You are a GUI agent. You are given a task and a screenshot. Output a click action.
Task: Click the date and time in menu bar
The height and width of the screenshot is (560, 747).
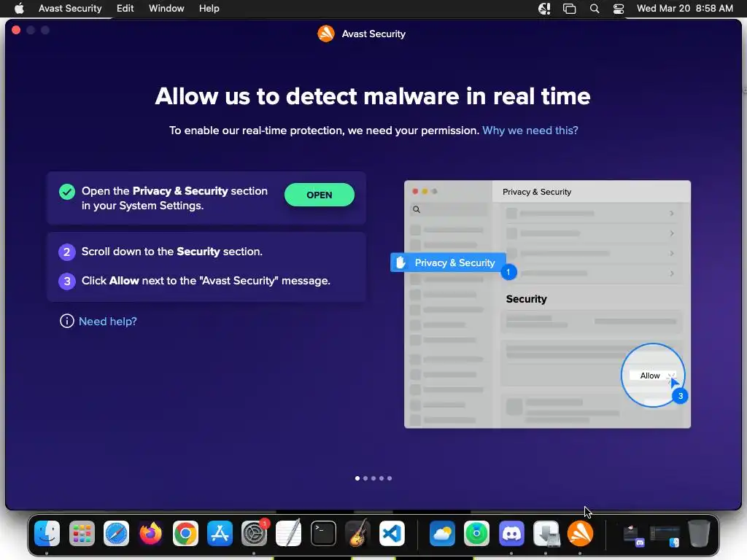pos(684,8)
